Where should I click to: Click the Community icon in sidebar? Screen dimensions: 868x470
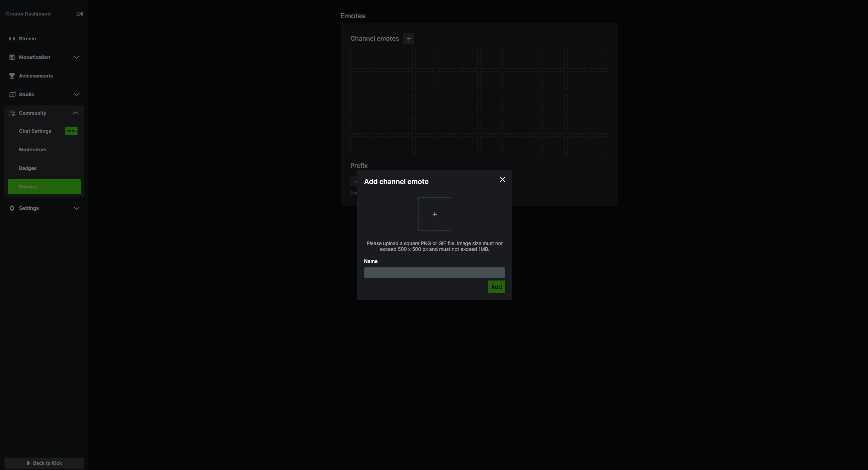[12, 113]
